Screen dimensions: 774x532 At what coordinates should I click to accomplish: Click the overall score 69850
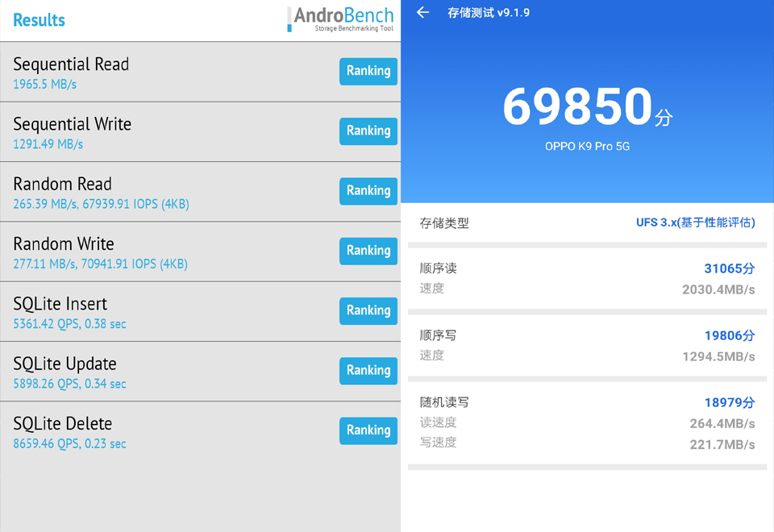[x=587, y=107]
